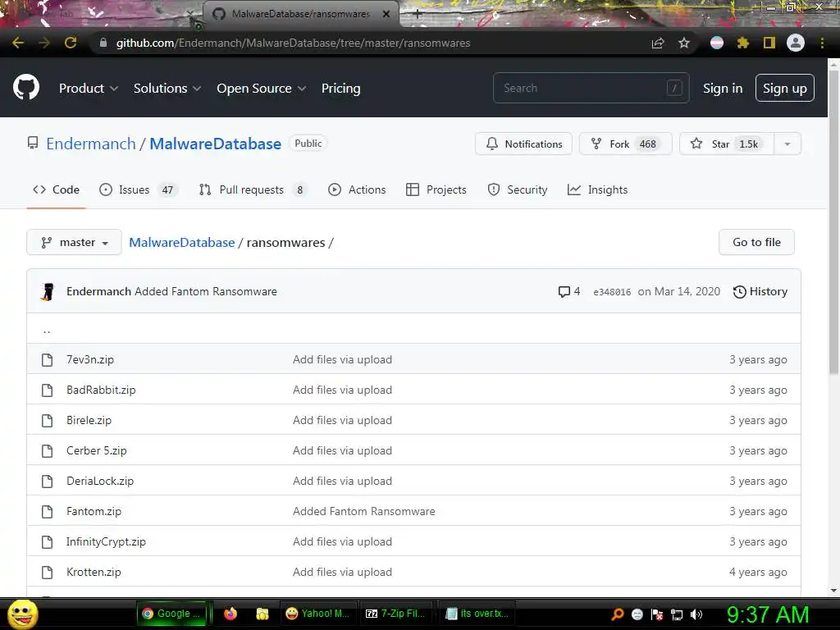This screenshot has width=840, height=630.
Task: Open commit e348016
Action: point(612,292)
